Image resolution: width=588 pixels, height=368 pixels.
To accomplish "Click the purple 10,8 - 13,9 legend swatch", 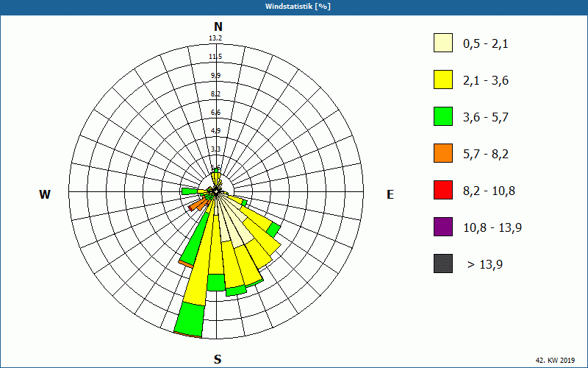I will point(443,227).
